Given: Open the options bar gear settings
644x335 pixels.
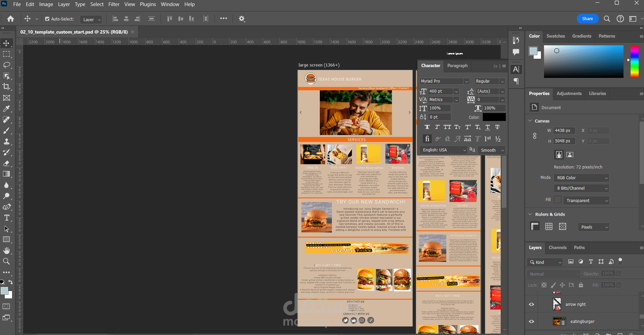Looking at the screenshot, I should tap(242, 19).
